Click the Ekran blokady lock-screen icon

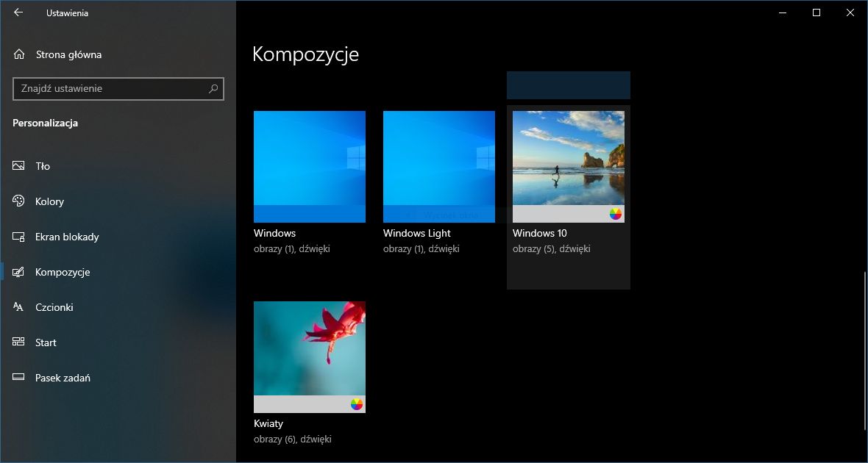pyautogui.click(x=18, y=237)
